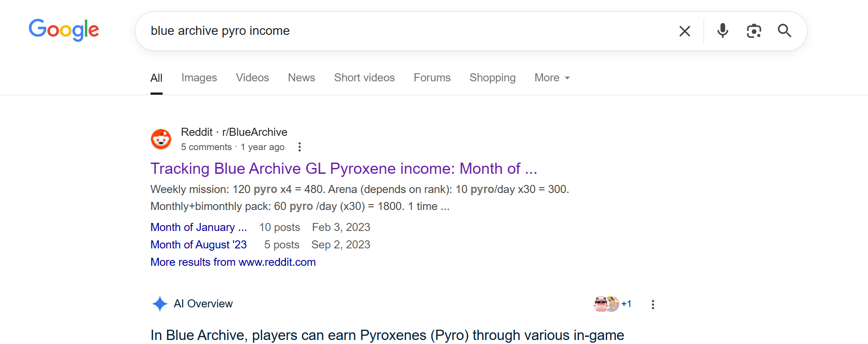
Task: Click the '10 posts' text
Action: [280, 227]
